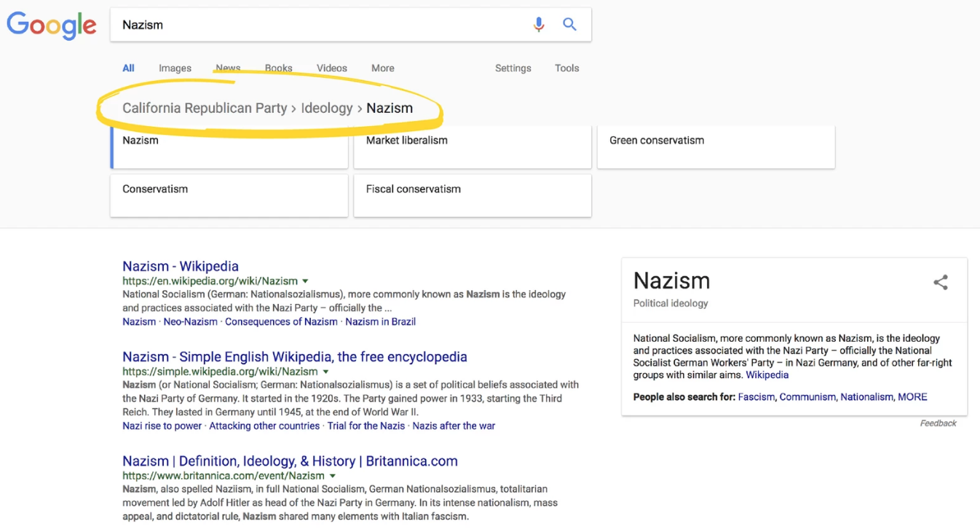Select the Fiscal conservatism card

tap(473, 195)
